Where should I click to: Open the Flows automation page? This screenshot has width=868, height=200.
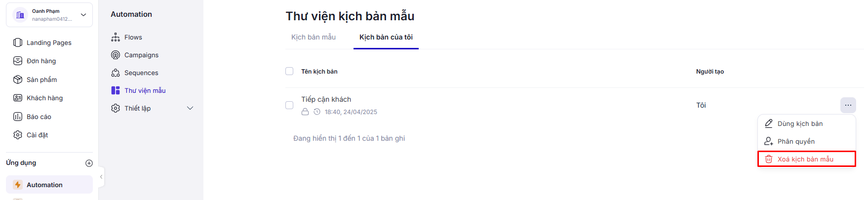(133, 38)
